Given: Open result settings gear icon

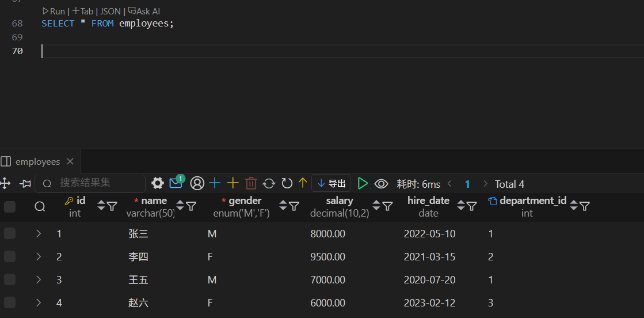Looking at the screenshot, I should click(158, 183).
